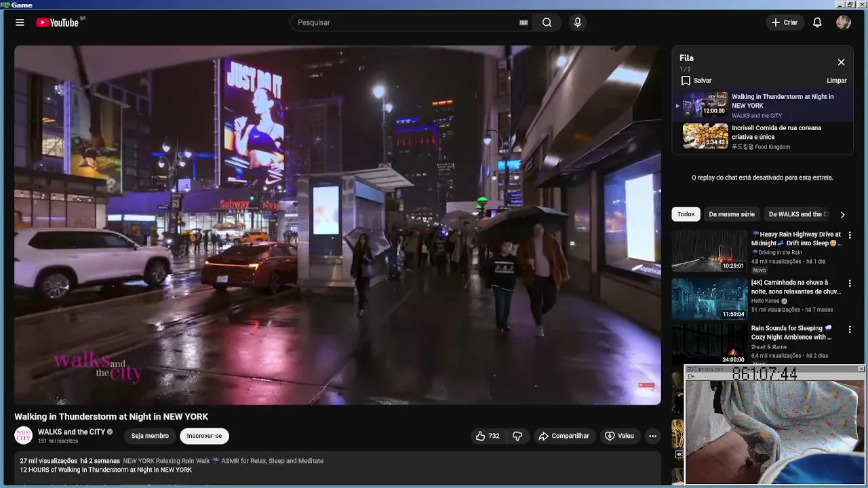Screen dimensions: 868x488
Task: Clear the queue with Limpar
Action: click(x=837, y=81)
